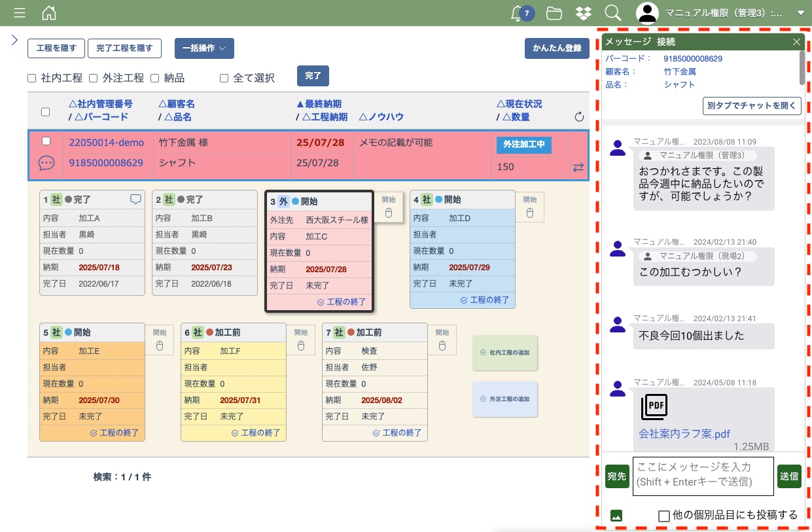Viewport: 812px width, 532px height.
Task: Click image attach icon in message panel
Action: [616, 515]
